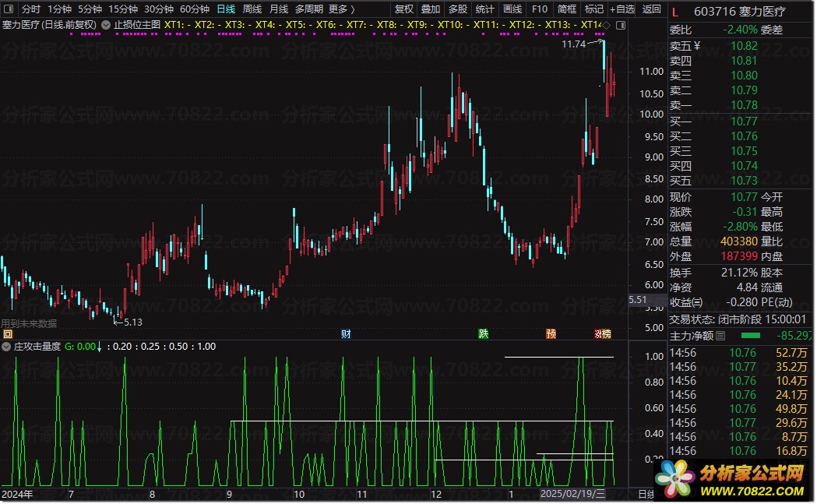Toggle the 叠加 overlay mode
This screenshot has height=504, width=817.
[x=431, y=9]
